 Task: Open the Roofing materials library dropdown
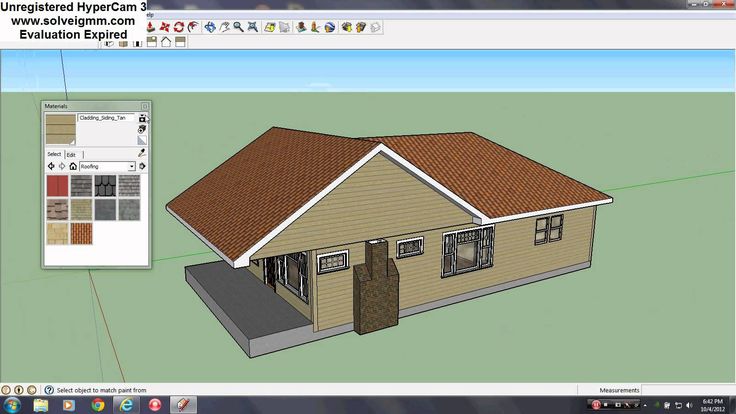(x=107, y=166)
